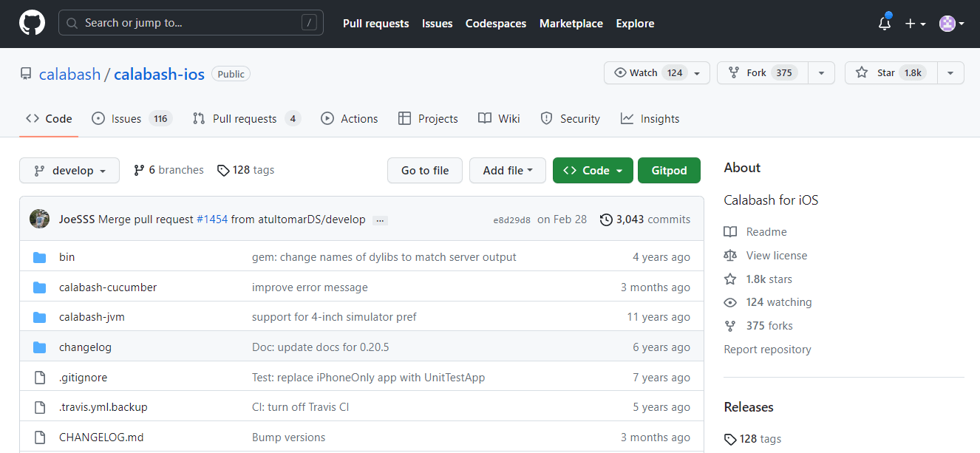
Task: Click the commit history clock icon
Action: (x=606, y=219)
